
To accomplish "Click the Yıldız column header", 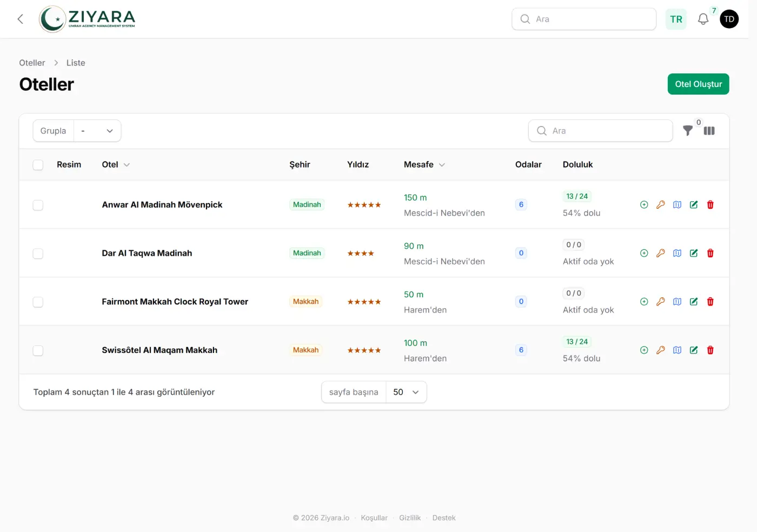I will [358, 165].
